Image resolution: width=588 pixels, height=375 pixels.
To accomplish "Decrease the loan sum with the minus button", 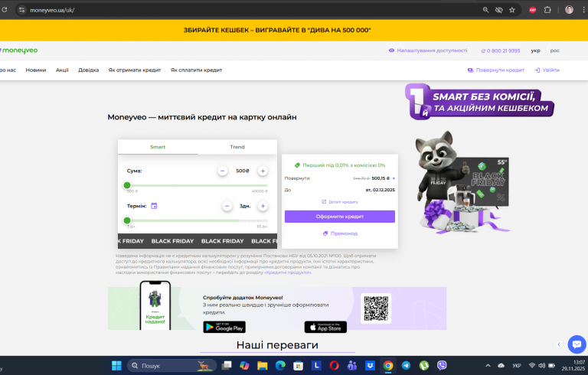I will click(x=222, y=171).
